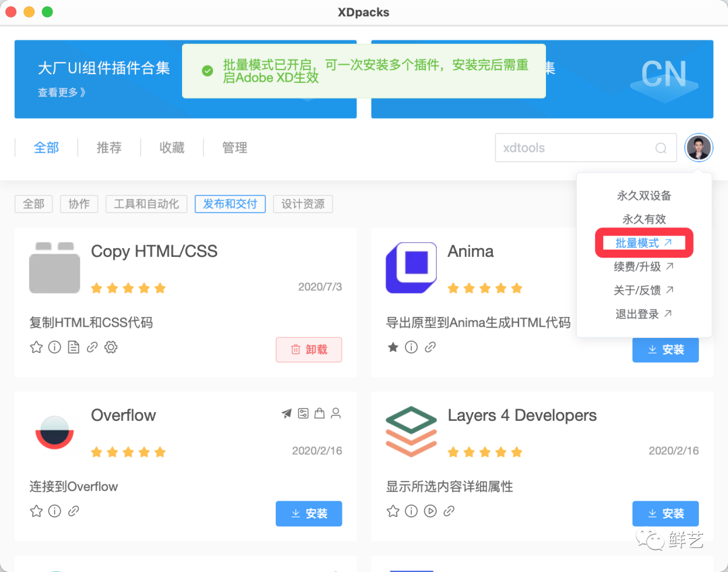Screen dimensions: 728x572
Task: Switch to the 推荐 tab
Action: (x=109, y=148)
